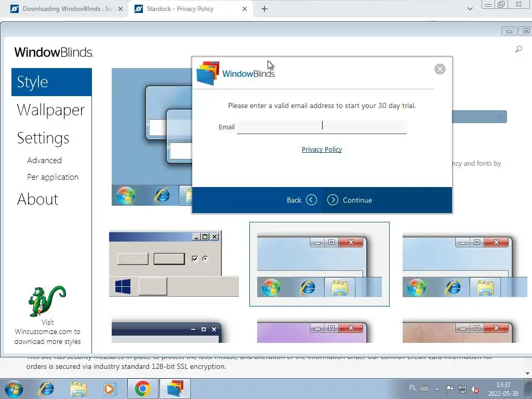Viewport: 532px width, 399px height.
Task: Click the Action Center flag icon
Action: [x=449, y=389]
